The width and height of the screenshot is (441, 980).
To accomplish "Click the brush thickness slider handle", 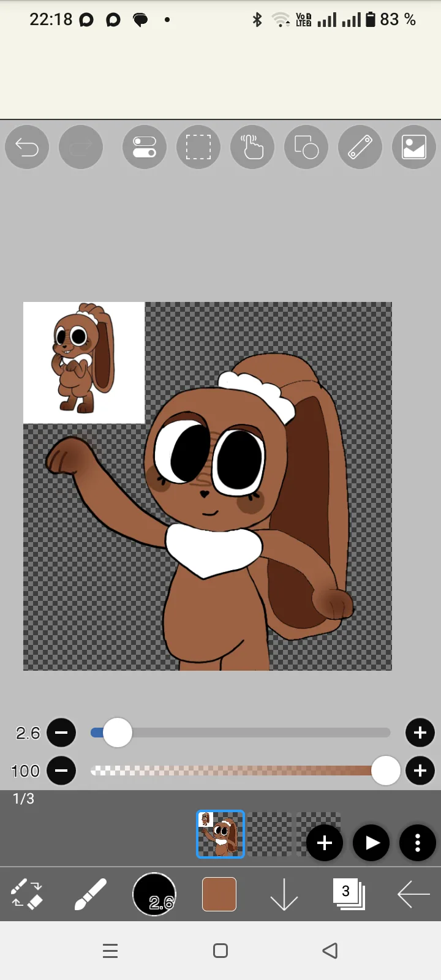I will 118,733.
